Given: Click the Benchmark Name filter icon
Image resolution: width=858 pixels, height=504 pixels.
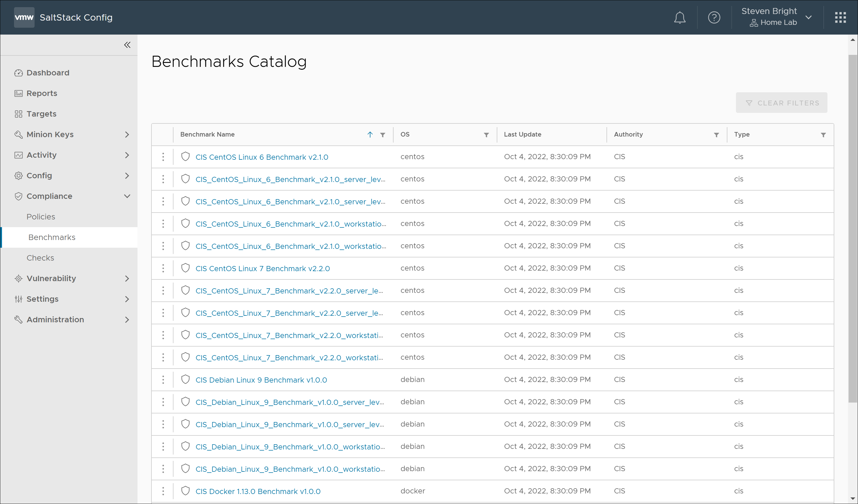Looking at the screenshot, I should point(382,135).
